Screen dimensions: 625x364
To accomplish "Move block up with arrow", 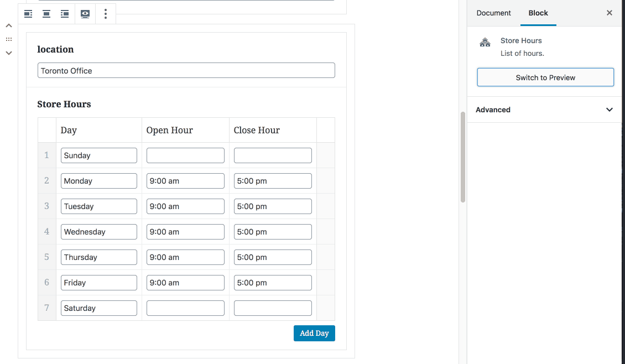I will click(x=9, y=26).
